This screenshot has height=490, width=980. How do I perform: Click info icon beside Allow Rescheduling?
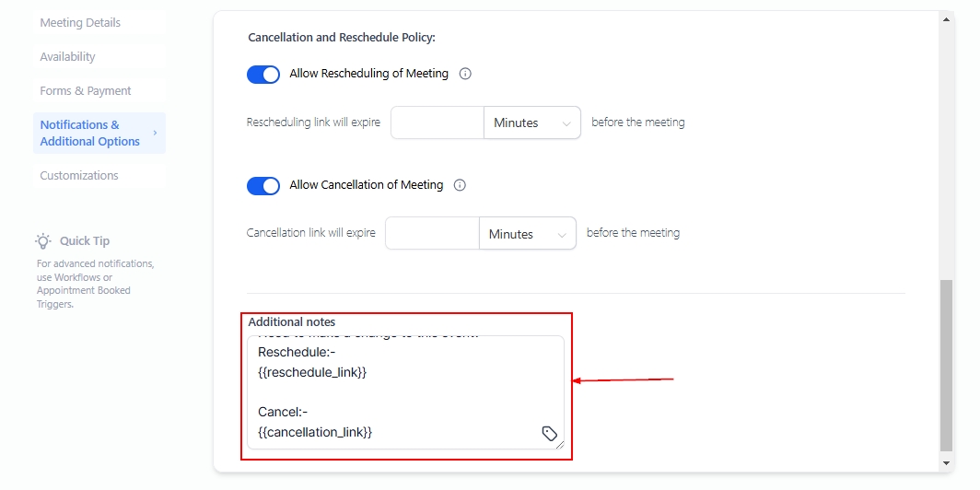click(465, 74)
